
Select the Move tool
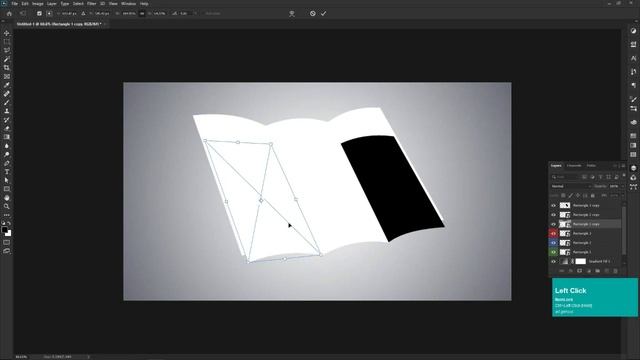pos(7,33)
